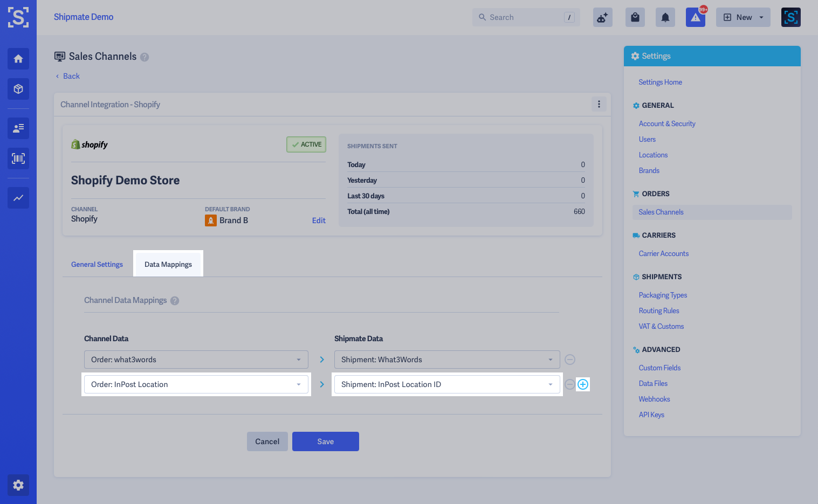Screen dimensions: 818x504
Task: Open the shopping bag icon in top bar
Action: pos(635,17)
